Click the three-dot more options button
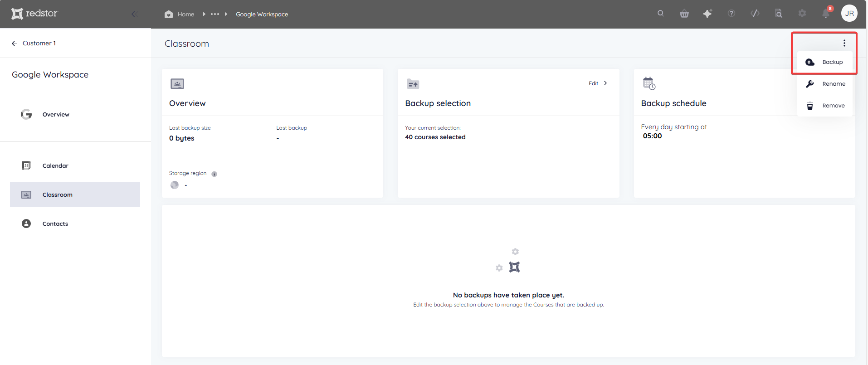The width and height of the screenshot is (868, 365). click(x=844, y=43)
